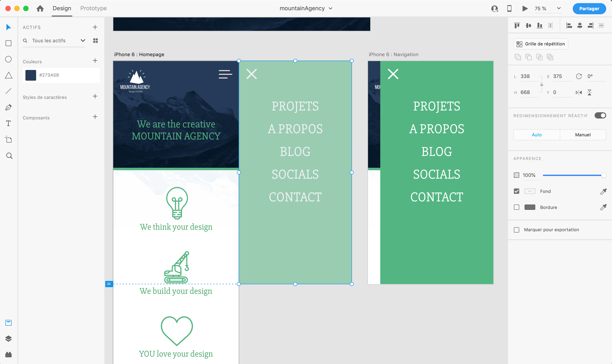Align selection to bottom edge
612x364 pixels.
540,25
